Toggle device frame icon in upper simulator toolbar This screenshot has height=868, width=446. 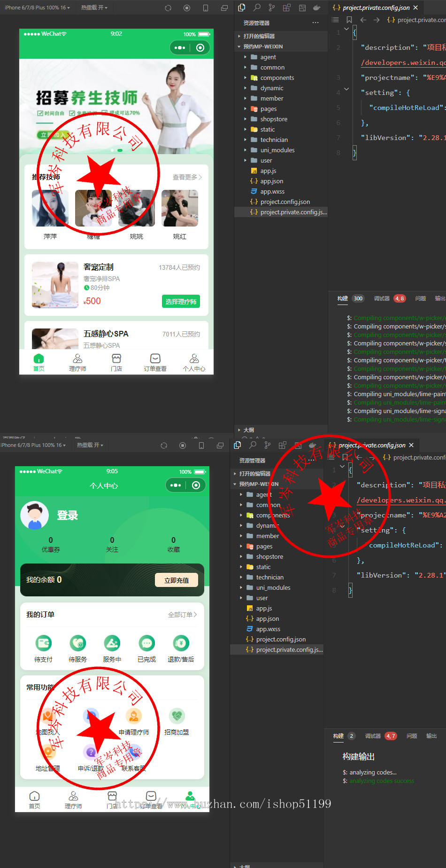point(206,8)
